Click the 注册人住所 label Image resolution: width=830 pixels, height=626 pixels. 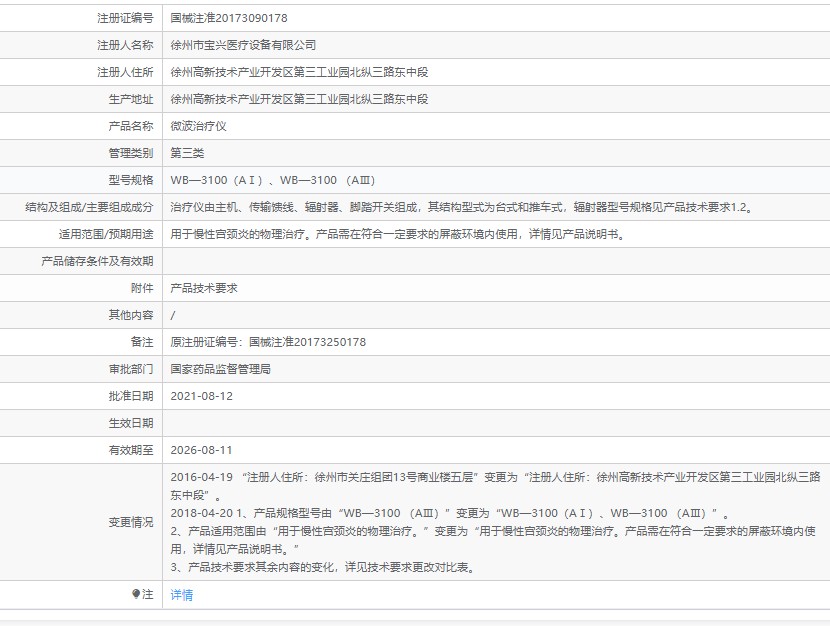(125, 72)
